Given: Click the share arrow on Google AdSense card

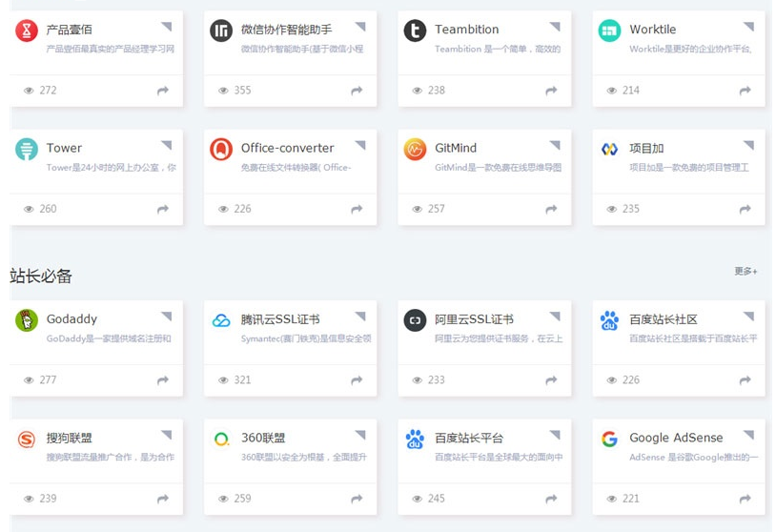Looking at the screenshot, I should (745, 499).
